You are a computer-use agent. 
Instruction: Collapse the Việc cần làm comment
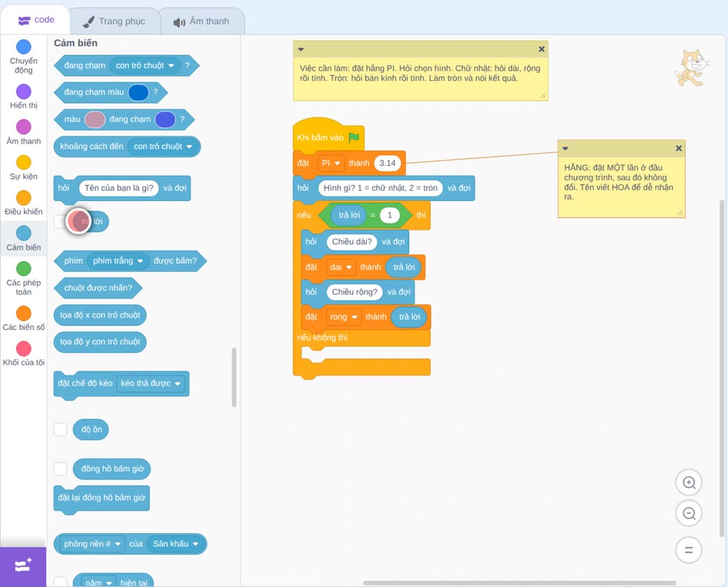(x=301, y=50)
